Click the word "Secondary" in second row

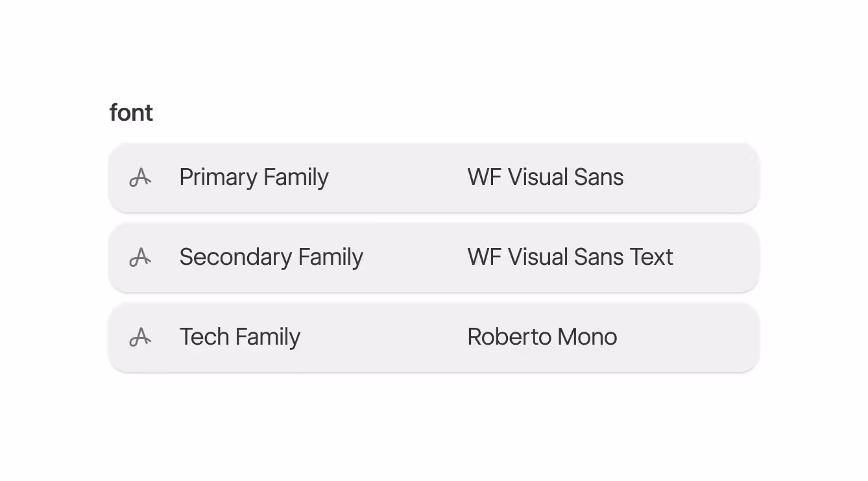tap(235, 257)
